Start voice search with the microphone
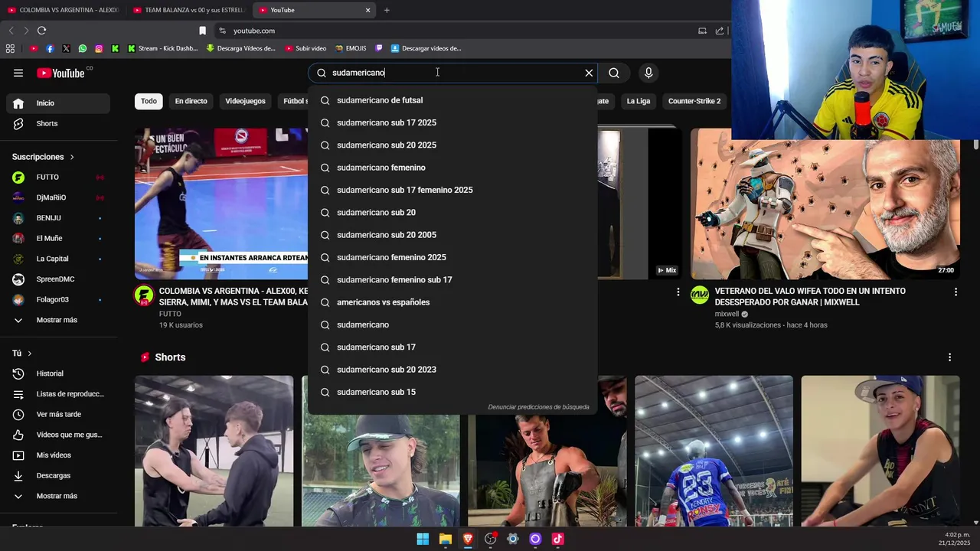 click(648, 73)
